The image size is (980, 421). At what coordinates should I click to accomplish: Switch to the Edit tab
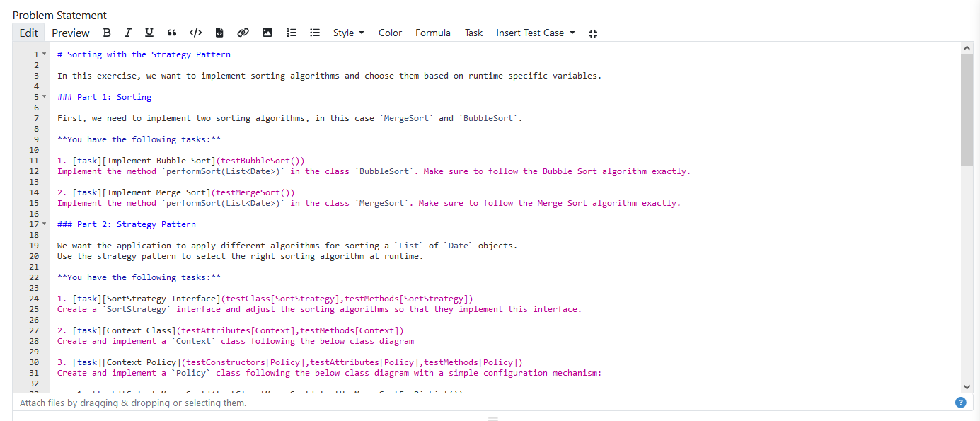(x=29, y=33)
